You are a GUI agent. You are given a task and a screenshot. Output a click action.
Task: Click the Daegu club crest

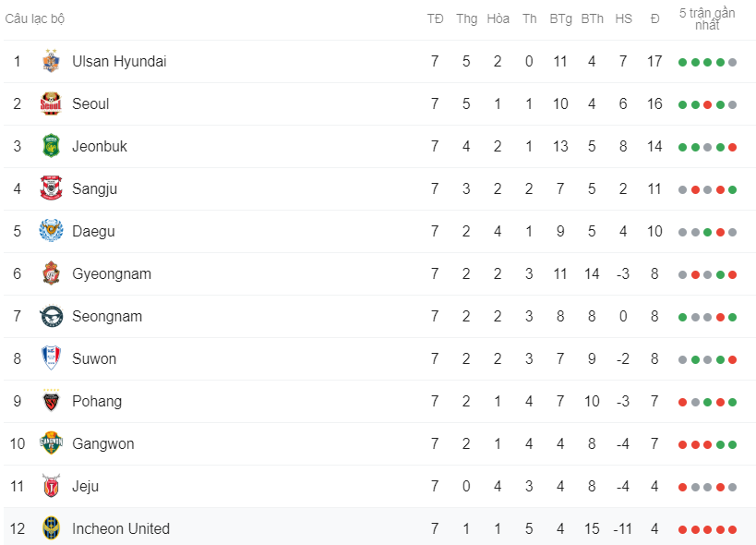(x=51, y=232)
